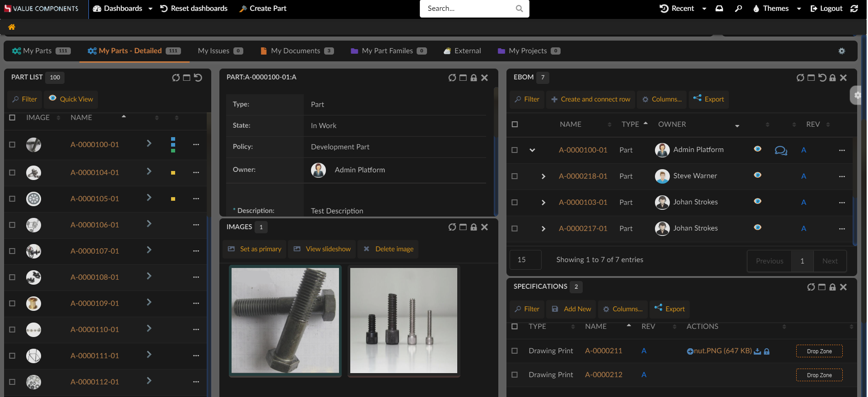Open more options for A-0000104-01 row

coord(196,172)
